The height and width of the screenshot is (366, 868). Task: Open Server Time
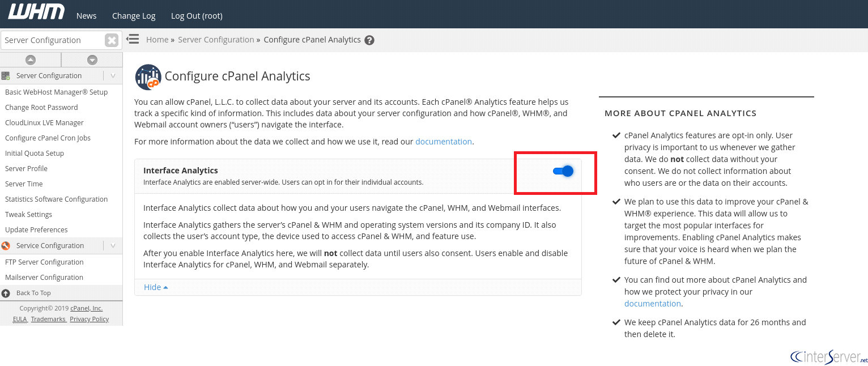coord(24,184)
